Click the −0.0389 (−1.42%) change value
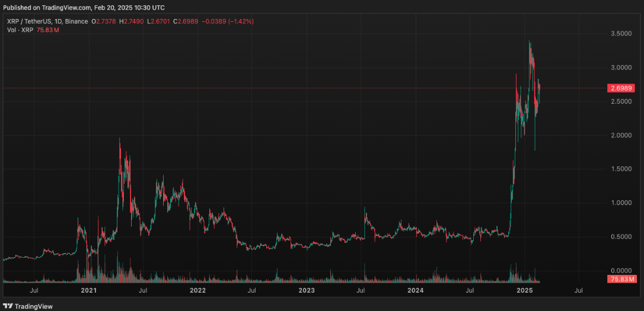Screen dimensions: 644x311 (227, 21)
